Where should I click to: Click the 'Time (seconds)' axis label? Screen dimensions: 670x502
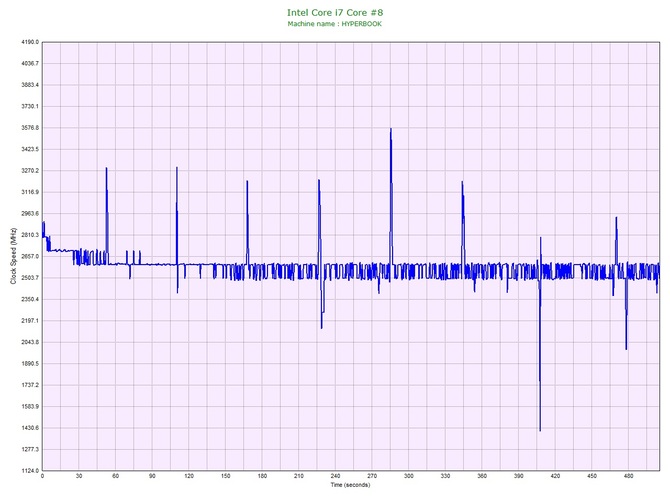350,485
